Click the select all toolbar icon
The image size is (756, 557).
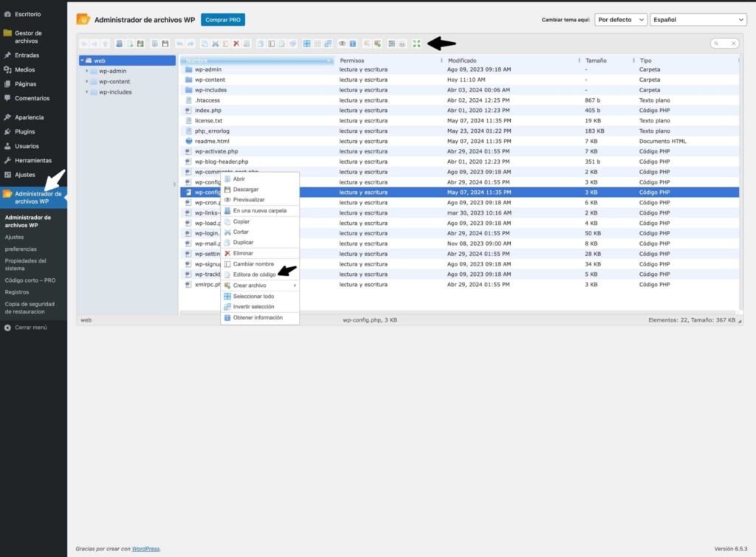point(306,44)
